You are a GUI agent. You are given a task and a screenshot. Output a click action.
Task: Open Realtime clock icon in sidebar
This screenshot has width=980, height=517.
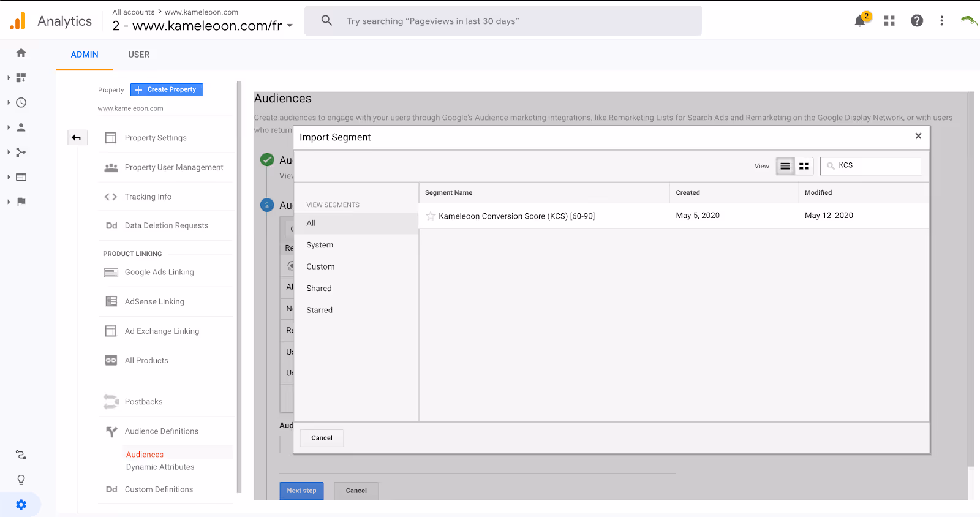[21, 102]
